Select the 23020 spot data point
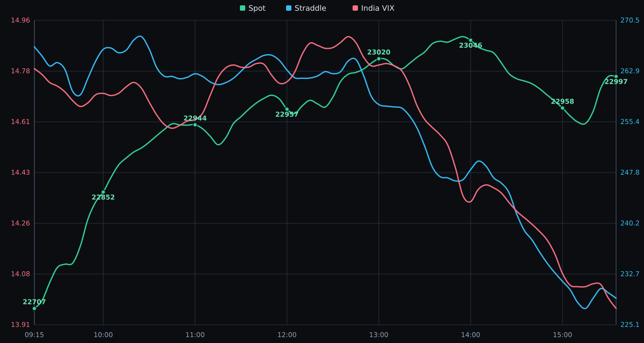The width and height of the screenshot is (644, 343). point(379,58)
